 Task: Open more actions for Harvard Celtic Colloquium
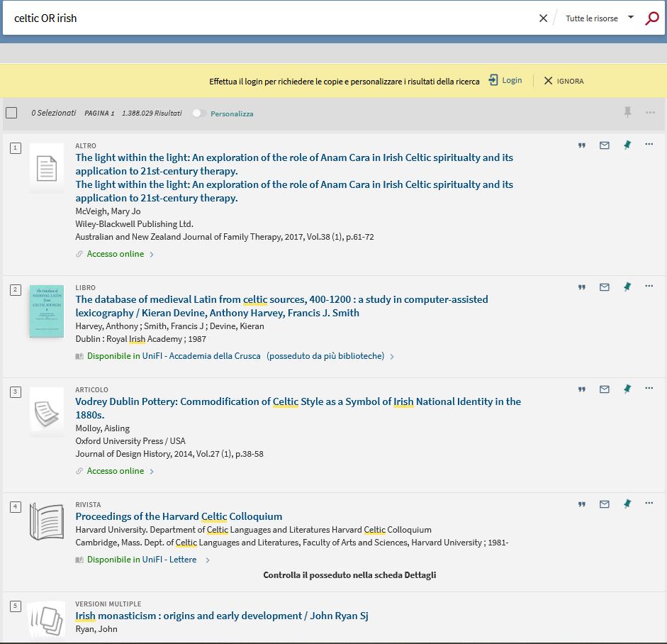click(x=649, y=503)
